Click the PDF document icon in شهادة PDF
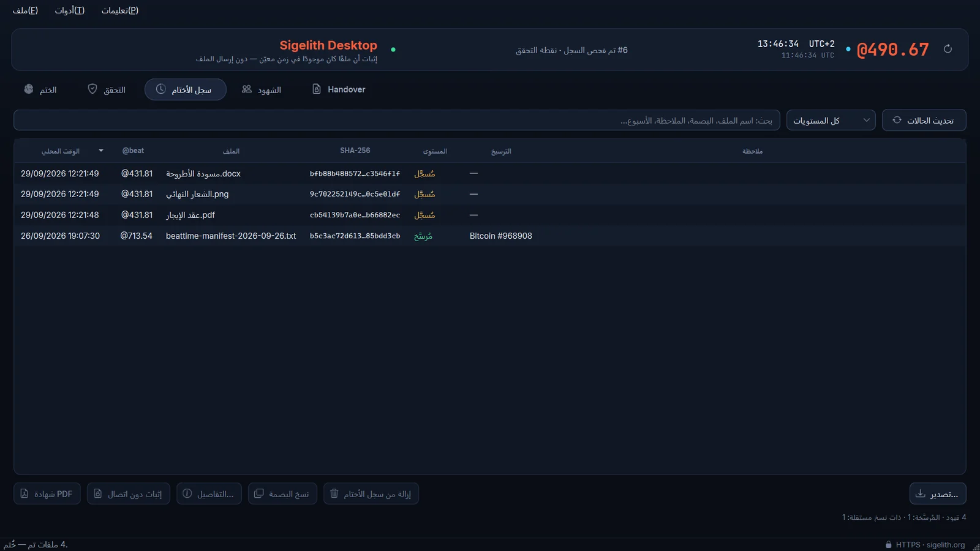 click(24, 493)
